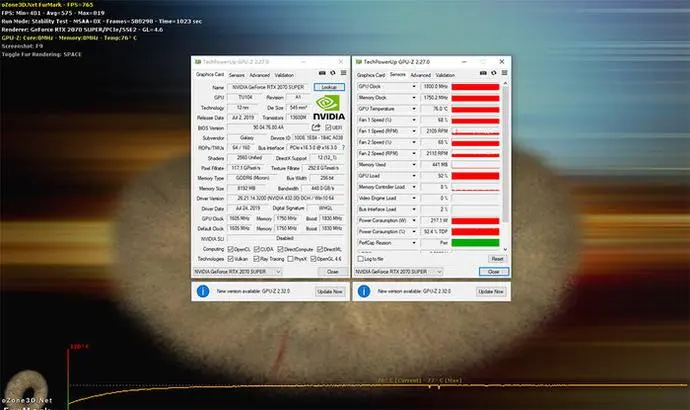
Task: Click the Close button in the Graphics Card window
Action: pyautogui.click(x=333, y=272)
